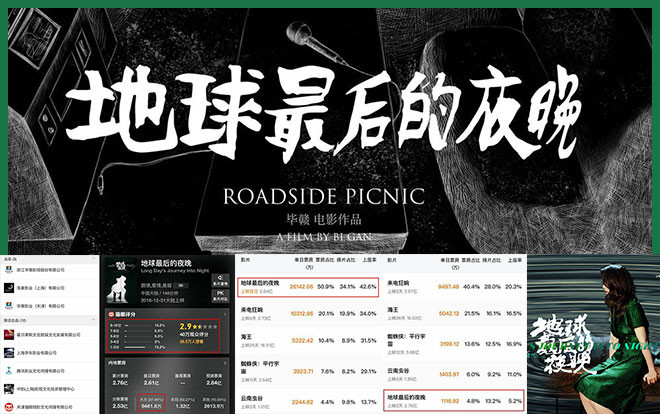Viewport: 660px width, 414px height.
Task: Click the Zhejiang Huace company logo icon
Action: (x=8, y=270)
